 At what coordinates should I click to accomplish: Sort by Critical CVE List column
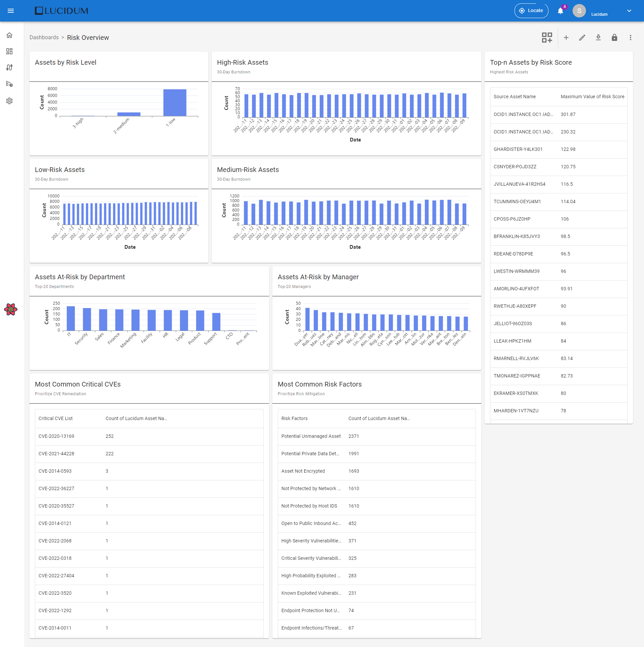pos(56,418)
